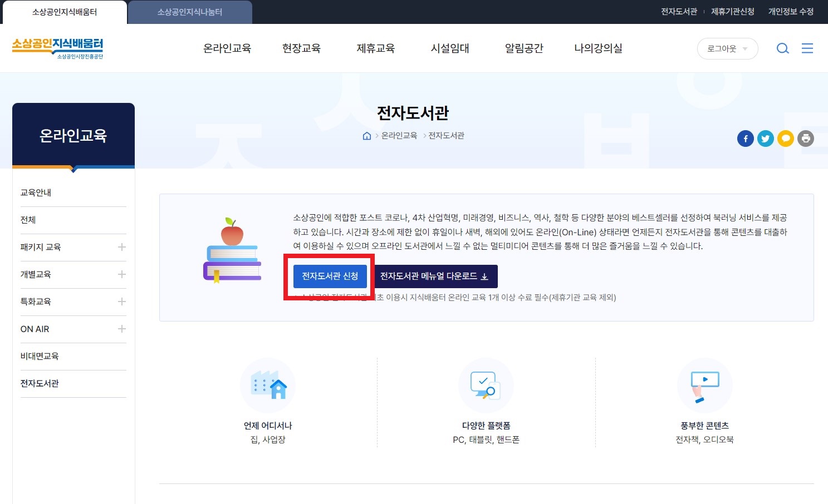828x504 pixels.
Task: Open 제휴교육 top menu
Action: click(x=375, y=48)
